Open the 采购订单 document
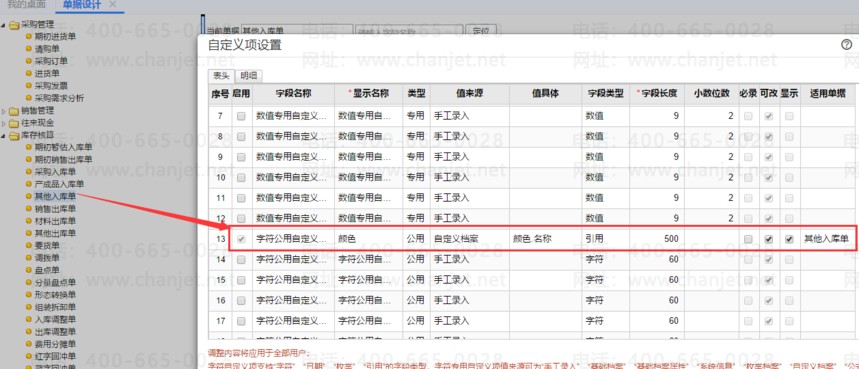The width and height of the screenshot is (859, 369). point(51,61)
